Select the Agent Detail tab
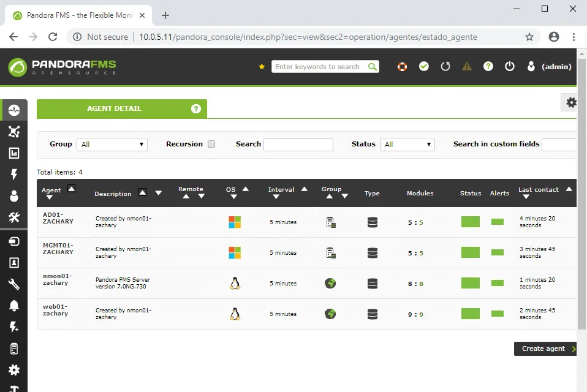The height and width of the screenshot is (392, 587). [x=122, y=108]
